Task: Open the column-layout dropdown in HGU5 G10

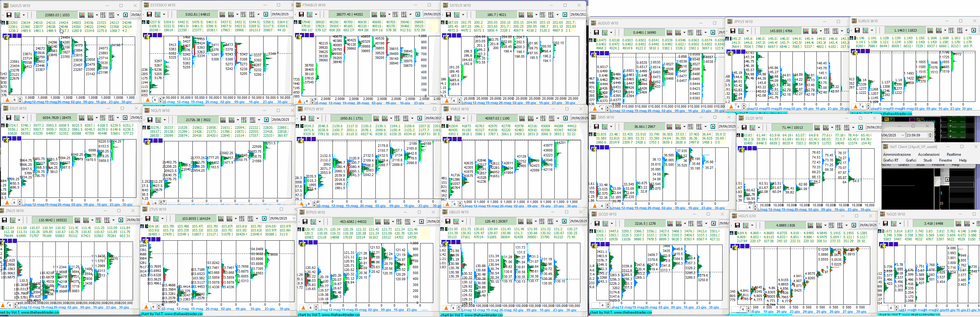Action: click(846, 225)
